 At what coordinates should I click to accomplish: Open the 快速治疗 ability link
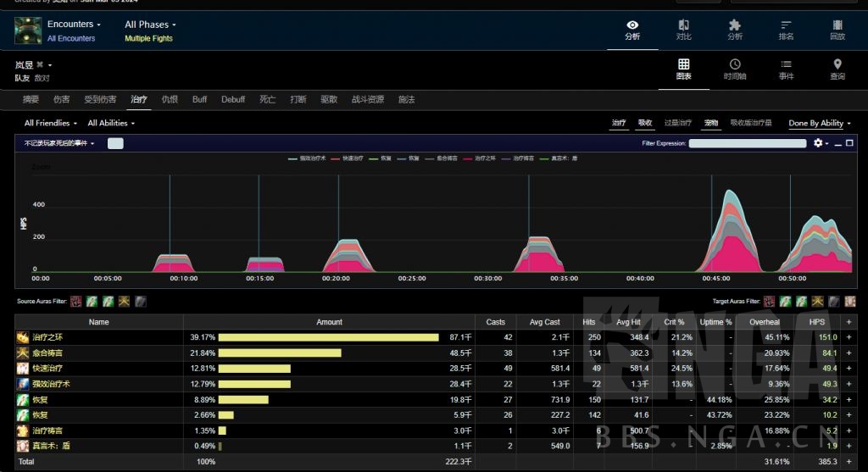click(47, 368)
